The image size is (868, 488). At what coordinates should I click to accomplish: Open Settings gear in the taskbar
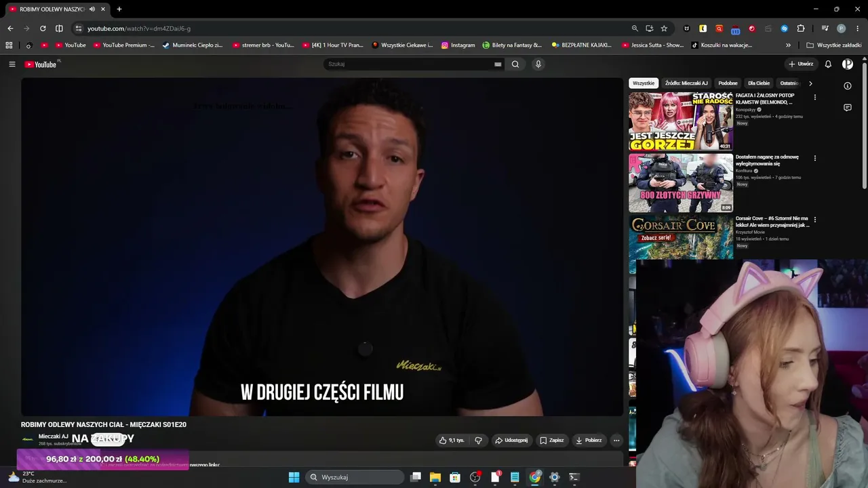[x=554, y=477]
